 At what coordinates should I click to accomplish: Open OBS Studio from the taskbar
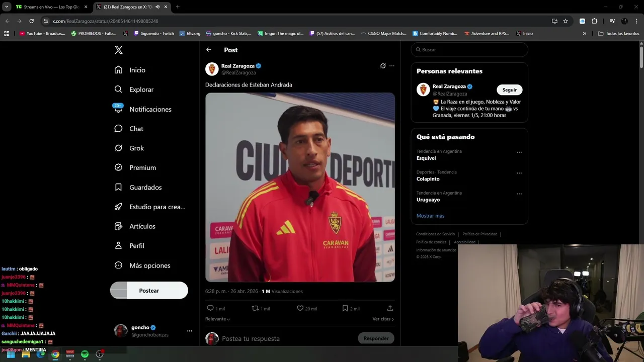(100, 354)
